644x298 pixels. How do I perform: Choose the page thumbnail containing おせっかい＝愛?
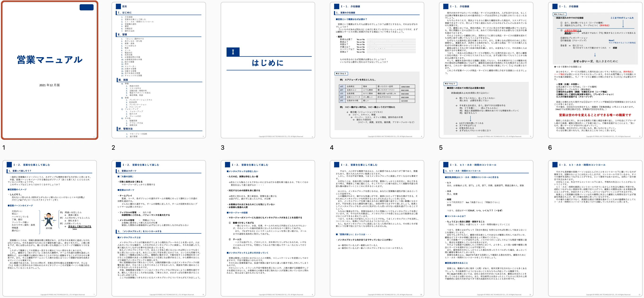point(595,70)
